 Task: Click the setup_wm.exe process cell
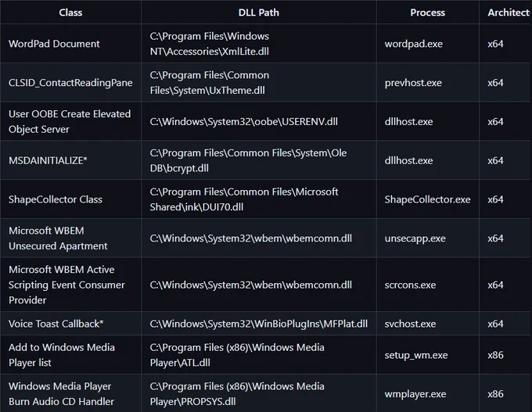coord(427,355)
